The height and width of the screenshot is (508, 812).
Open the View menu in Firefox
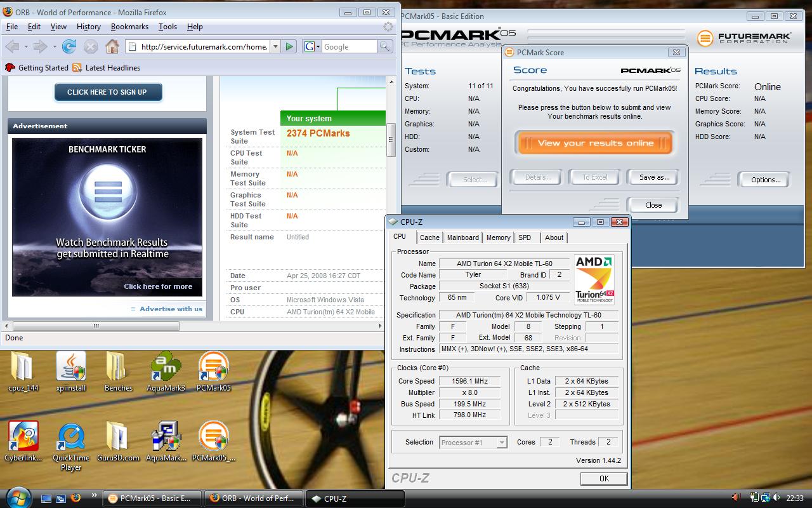[x=58, y=27]
